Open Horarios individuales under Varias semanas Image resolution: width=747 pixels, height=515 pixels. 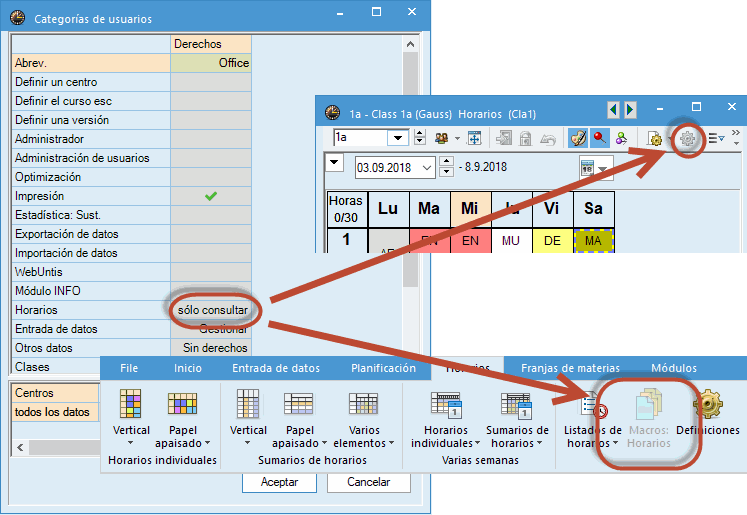pyautogui.click(x=439, y=418)
